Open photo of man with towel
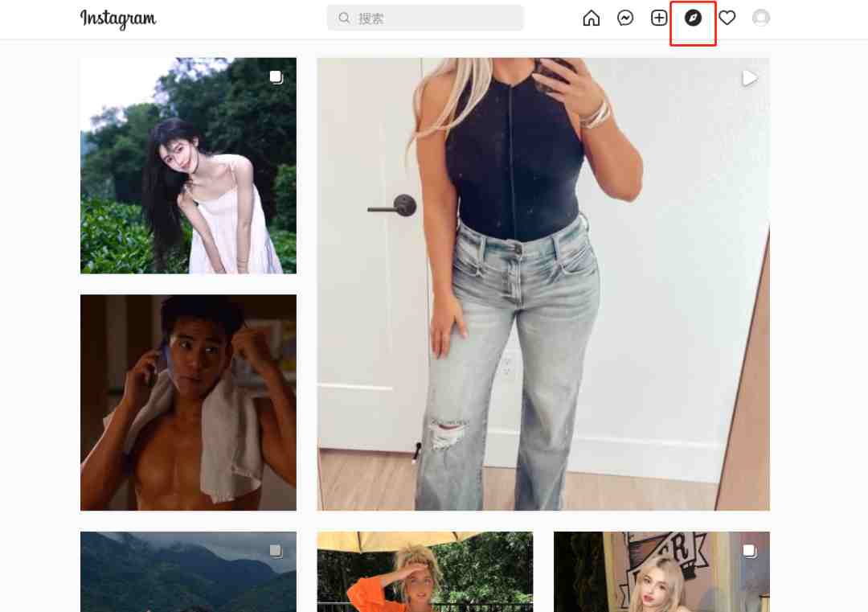Viewport: 868px width, 612px height. (x=188, y=403)
